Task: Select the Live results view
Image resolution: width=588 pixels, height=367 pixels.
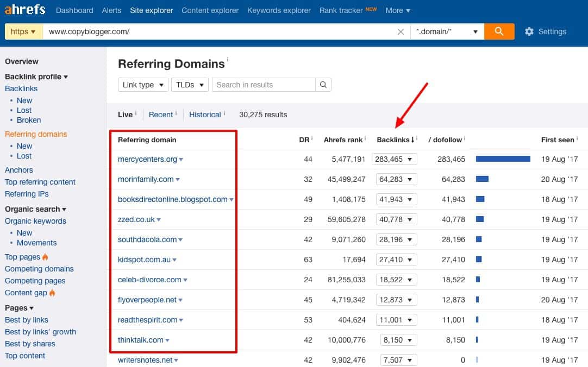Action: 125,115
